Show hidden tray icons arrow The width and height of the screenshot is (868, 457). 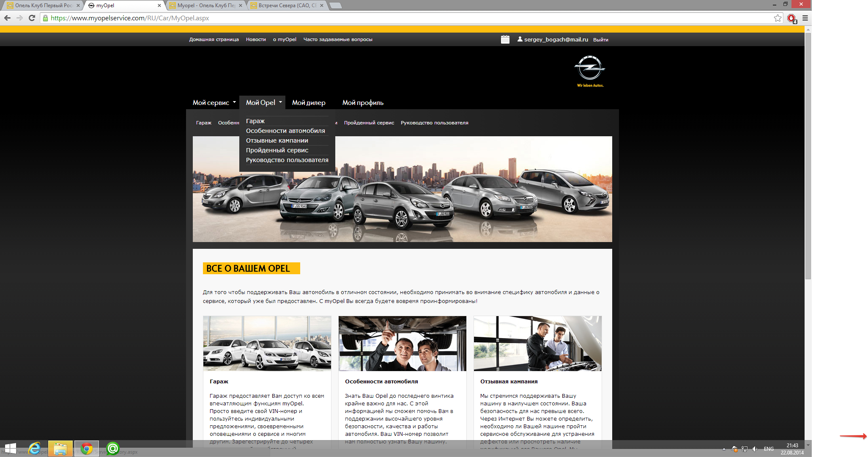724,449
